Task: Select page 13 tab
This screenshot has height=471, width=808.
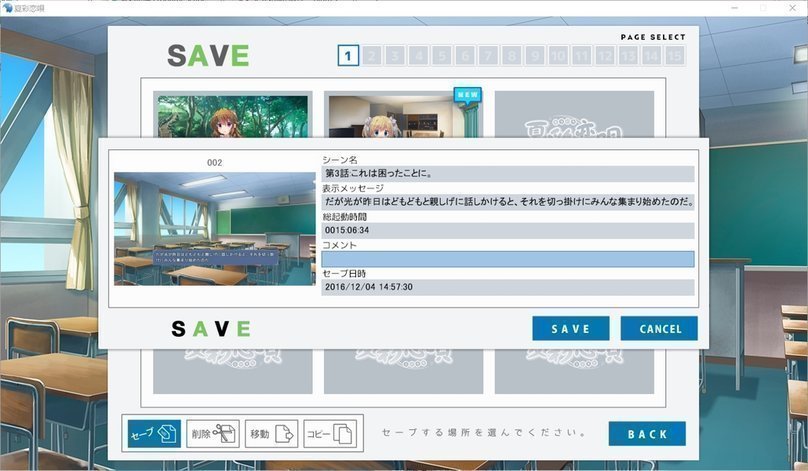Action: coord(628,55)
